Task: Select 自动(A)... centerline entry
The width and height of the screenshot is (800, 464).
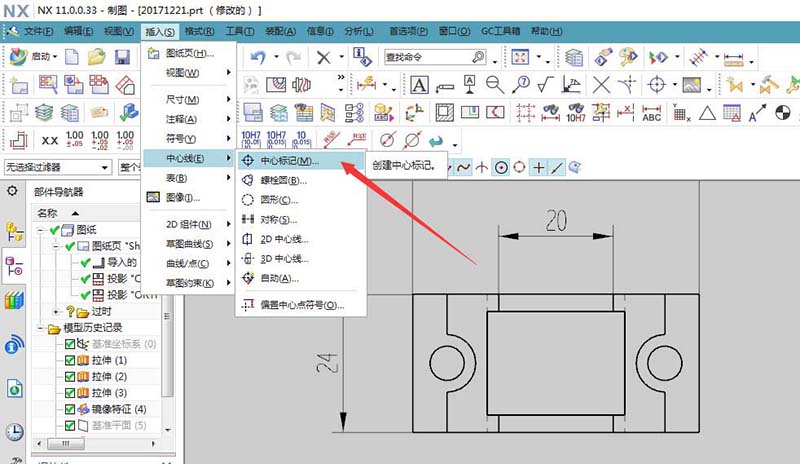Action: click(x=301, y=278)
